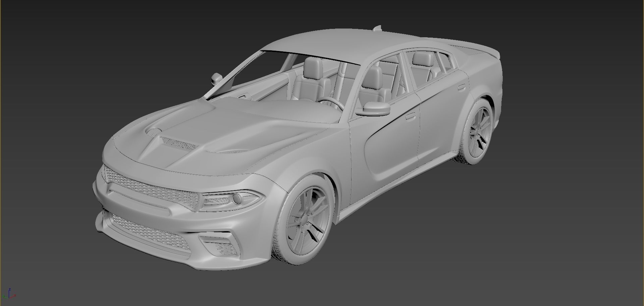
Task: Click the XYZ axis tripod gizmo
Action: (9, 293)
